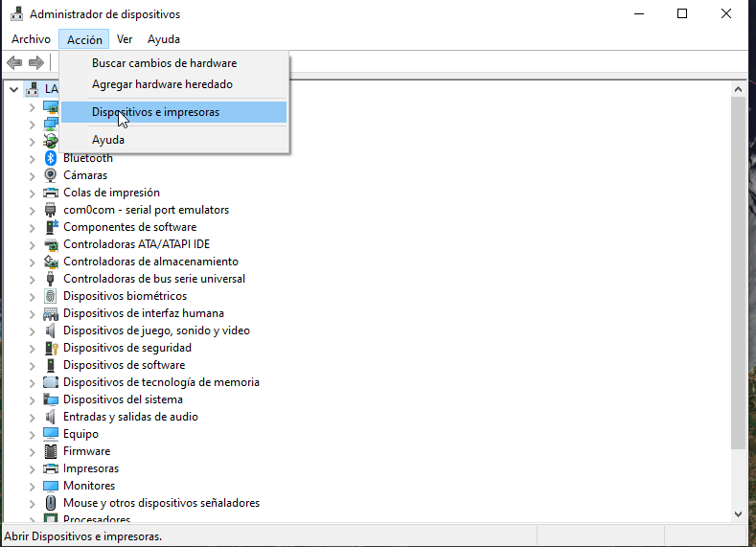Select the Dispositivos biométricos fingerprint icon

click(51, 296)
